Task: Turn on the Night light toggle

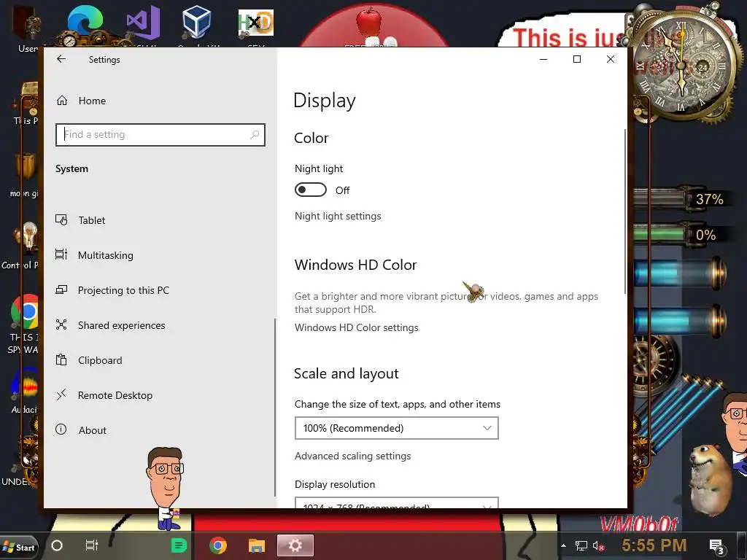Action: 311,190
